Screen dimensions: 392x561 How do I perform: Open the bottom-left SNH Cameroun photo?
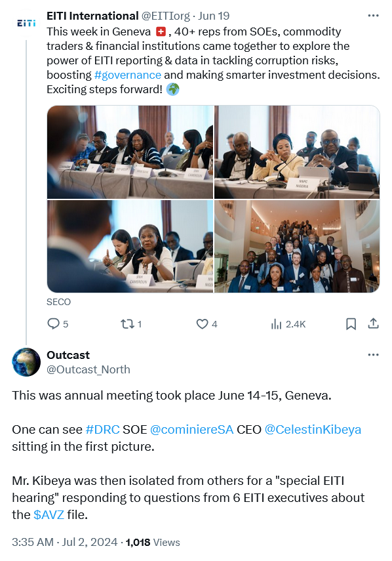(130, 246)
